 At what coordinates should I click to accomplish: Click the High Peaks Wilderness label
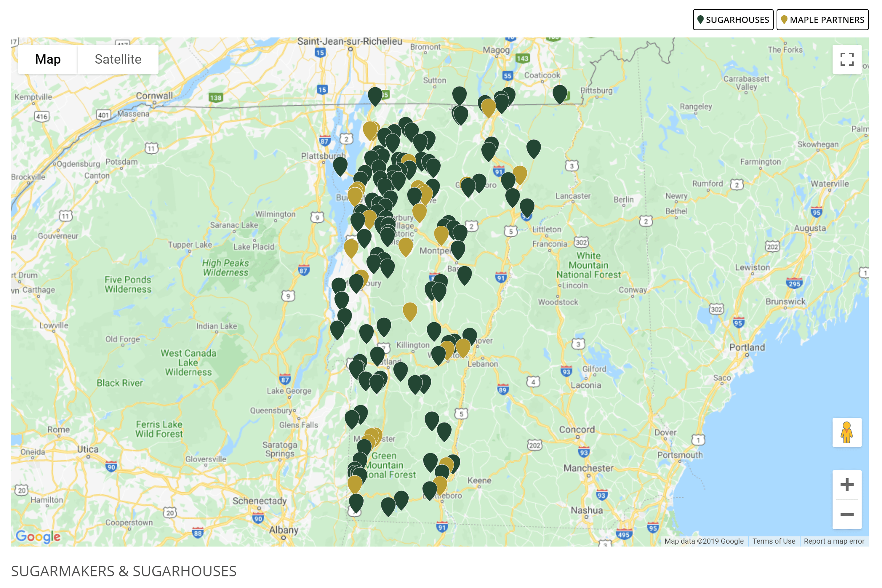225,267
